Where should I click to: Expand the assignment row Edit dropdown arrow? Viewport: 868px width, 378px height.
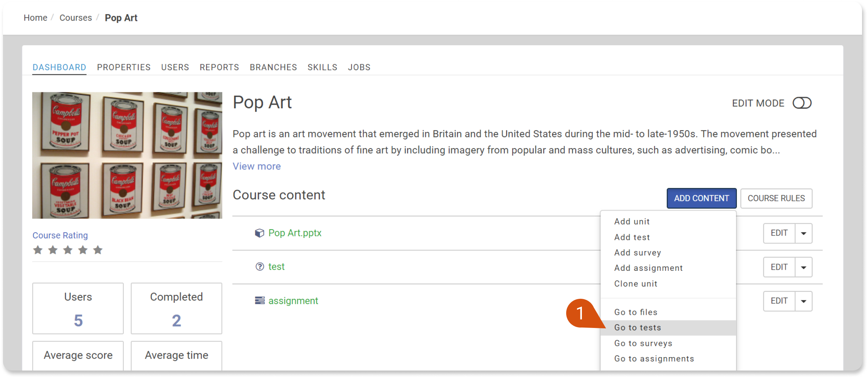coord(803,301)
